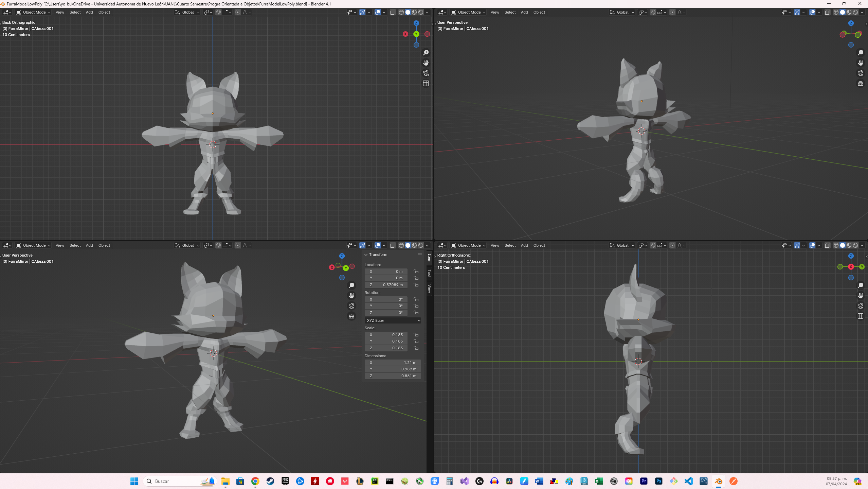Click the pan hand icon in Right Orthographic viewport

tap(861, 296)
